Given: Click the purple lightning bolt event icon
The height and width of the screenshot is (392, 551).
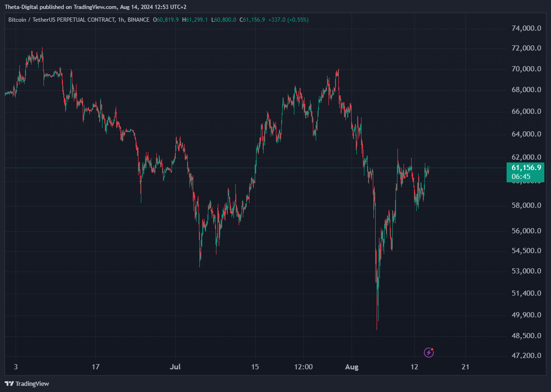Looking at the screenshot, I should 429,352.
